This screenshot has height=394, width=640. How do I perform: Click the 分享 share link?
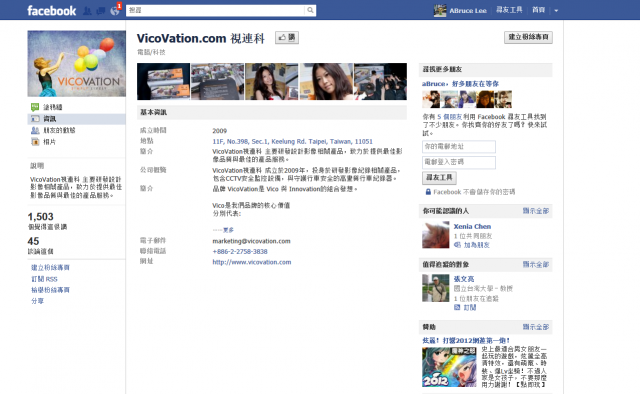37,301
